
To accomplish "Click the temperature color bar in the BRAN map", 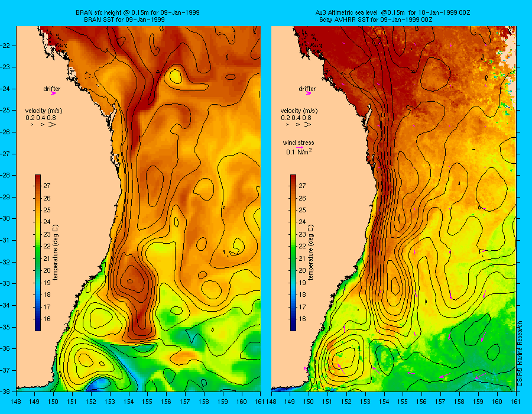I will coord(38,253).
